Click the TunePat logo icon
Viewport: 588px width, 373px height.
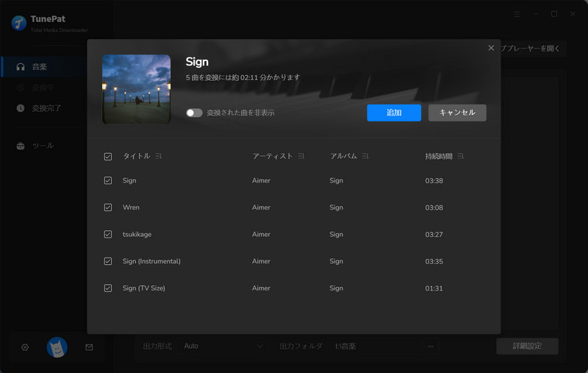[19, 23]
